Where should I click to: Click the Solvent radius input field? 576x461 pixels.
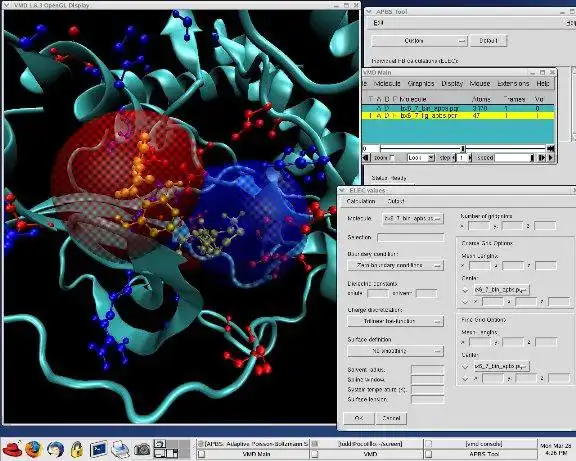pyautogui.click(x=428, y=370)
